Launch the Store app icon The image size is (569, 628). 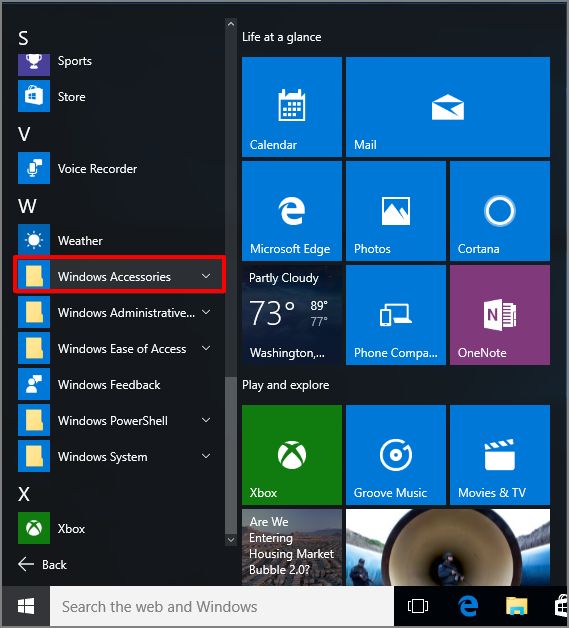coord(34,96)
